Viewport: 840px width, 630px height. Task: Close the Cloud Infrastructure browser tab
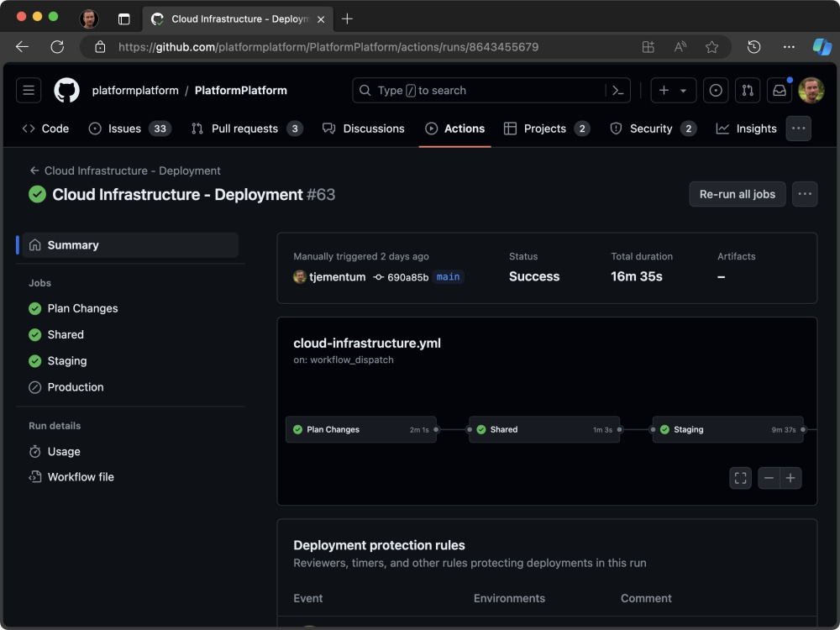click(321, 19)
